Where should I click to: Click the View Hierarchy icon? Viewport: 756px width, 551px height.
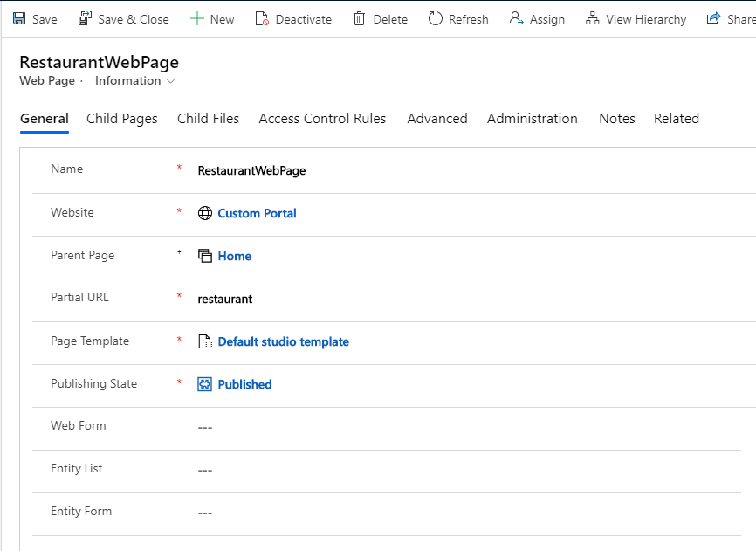coord(593,18)
